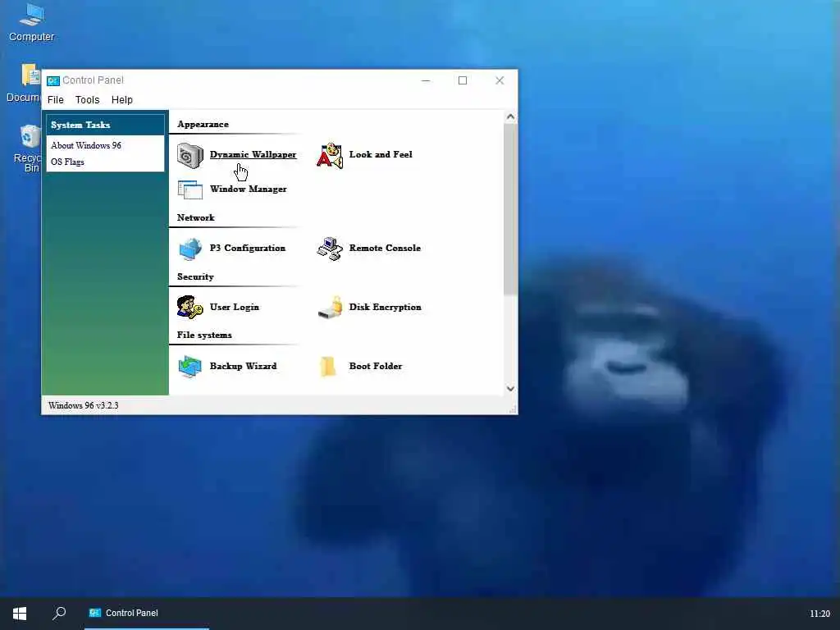Close the Control Panel window
This screenshot has height=630, width=840.
500,81
